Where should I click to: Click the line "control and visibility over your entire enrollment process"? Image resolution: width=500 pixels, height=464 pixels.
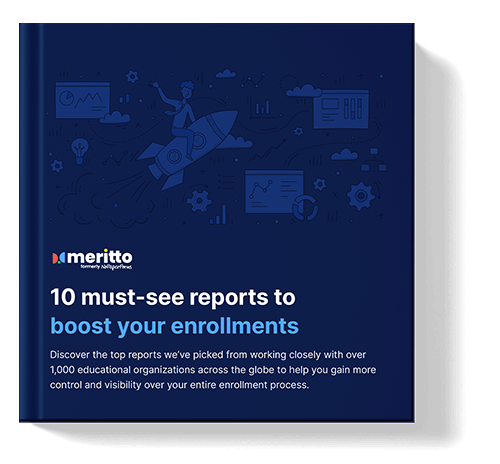pyautogui.click(x=179, y=385)
